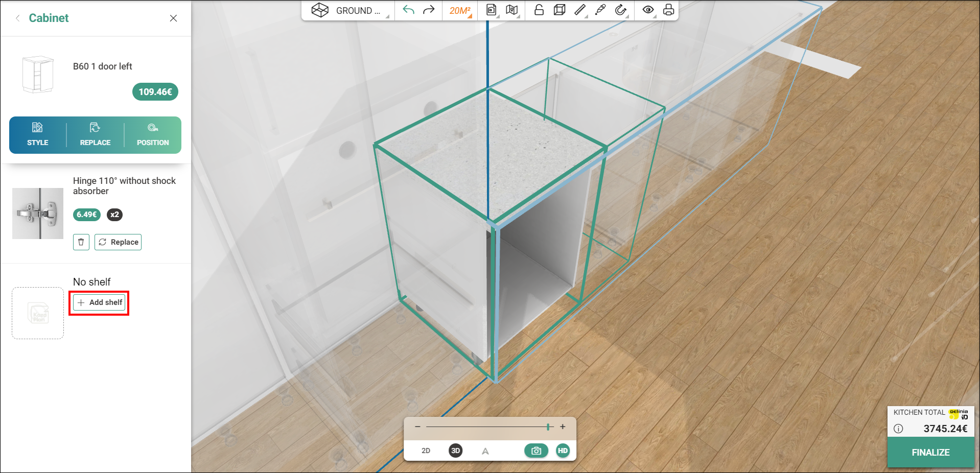Click the 'No shelf' label
Image resolution: width=980 pixels, height=473 pixels.
pyautogui.click(x=92, y=282)
